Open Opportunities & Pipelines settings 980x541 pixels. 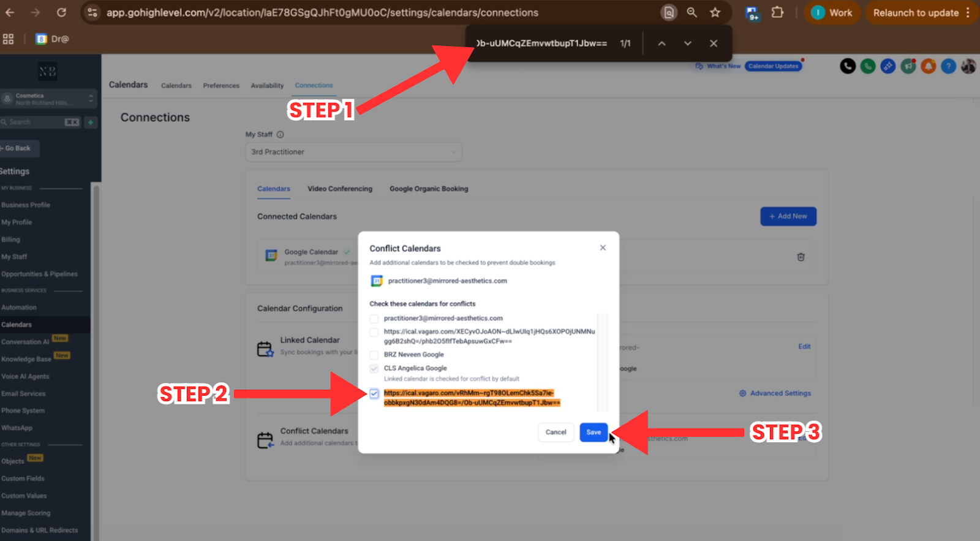coord(40,274)
